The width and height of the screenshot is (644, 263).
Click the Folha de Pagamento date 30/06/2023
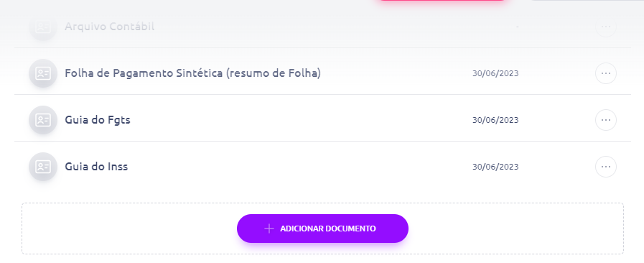[x=495, y=73]
